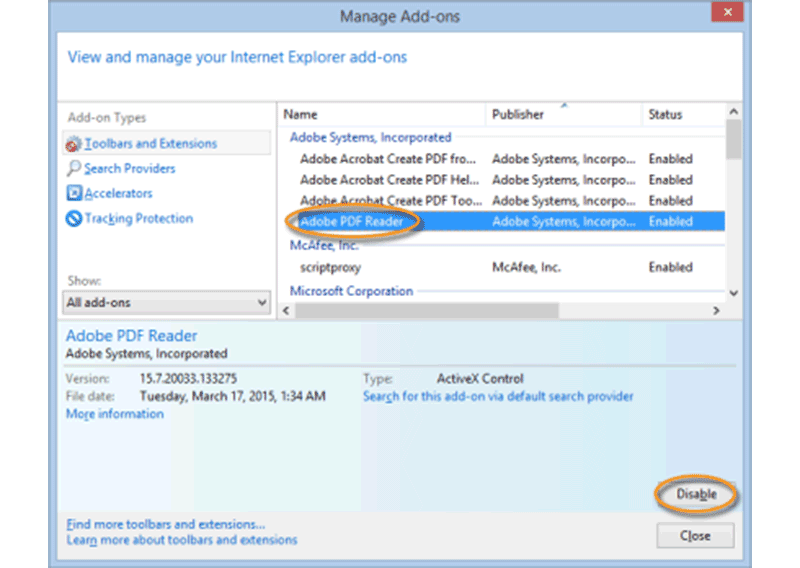Click the horizontal scrollbar thumb
Screen dimensions: 800x568
click(x=427, y=310)
